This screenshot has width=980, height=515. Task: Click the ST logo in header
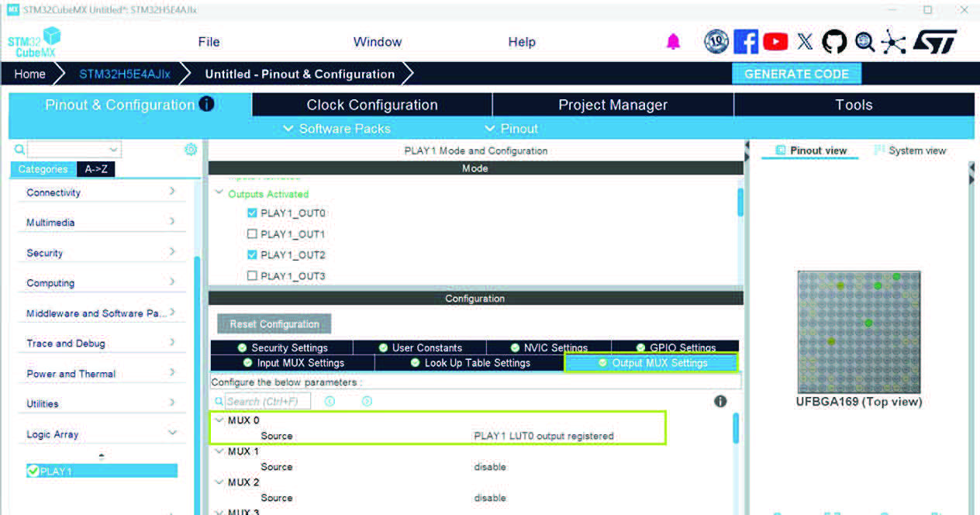(934, 42)
